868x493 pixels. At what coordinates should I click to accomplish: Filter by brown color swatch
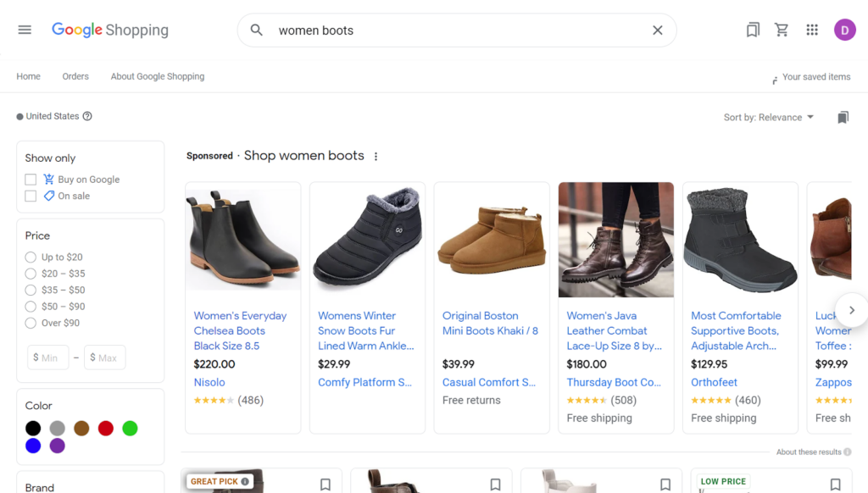[81, 429]
